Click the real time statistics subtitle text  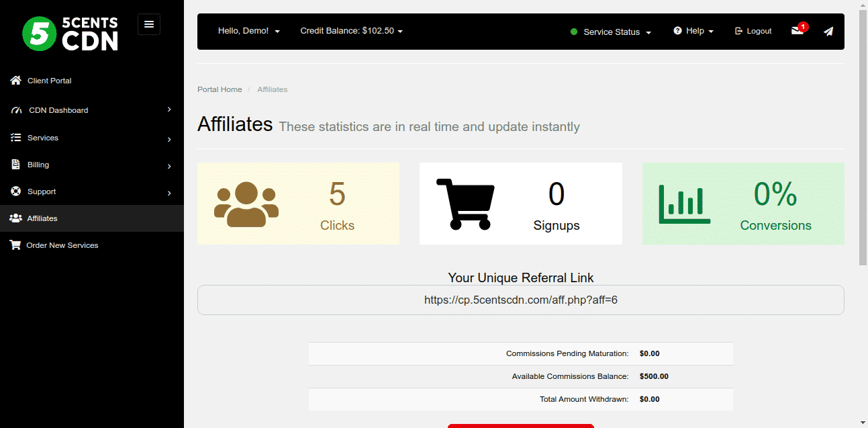(429, 127)
